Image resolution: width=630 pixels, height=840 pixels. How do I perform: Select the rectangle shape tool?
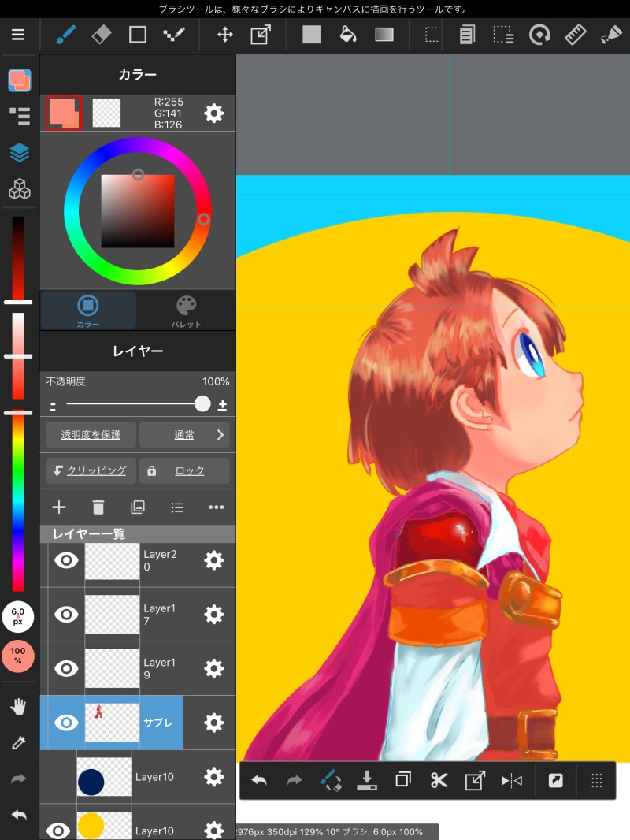pos(138,35)
